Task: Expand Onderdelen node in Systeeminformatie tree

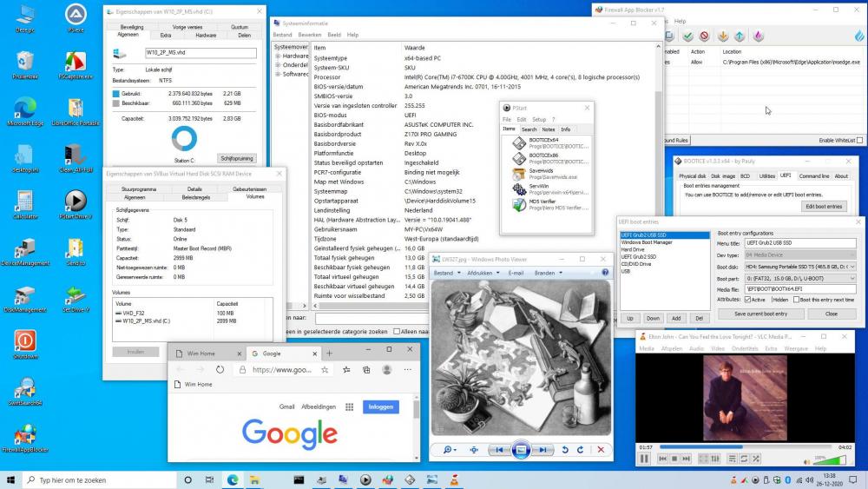Action: click(x=278, y=65)
